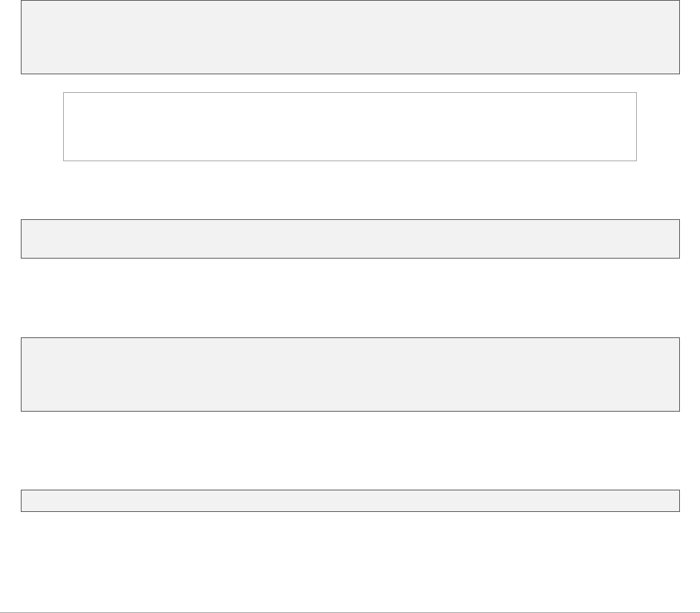Place cursor in the narrowest gray bar
700x613 pixels.
(350, 500)
